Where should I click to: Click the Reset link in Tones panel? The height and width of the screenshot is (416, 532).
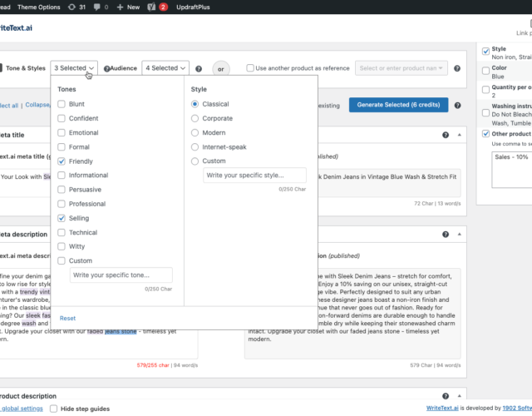[67, 318]
